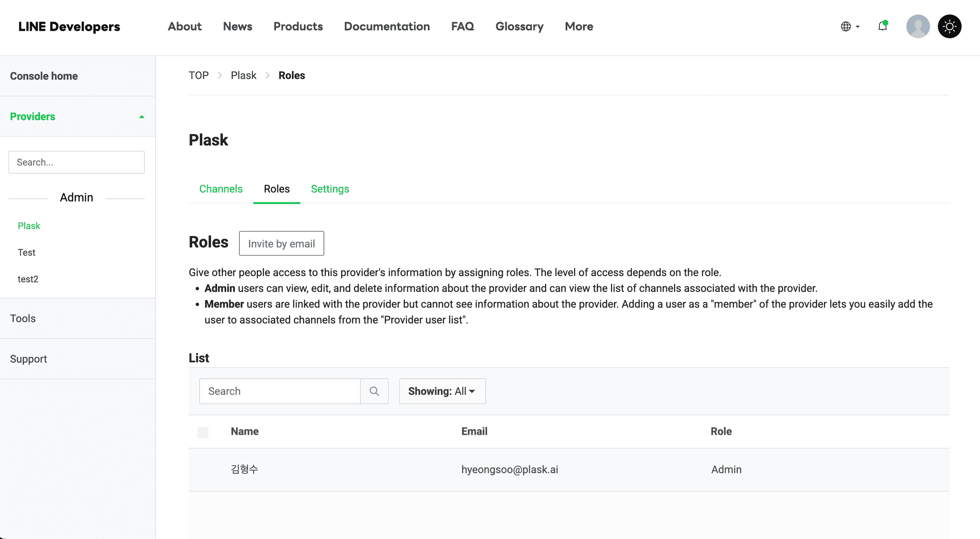Select the user name 김형수

(245, 470)
